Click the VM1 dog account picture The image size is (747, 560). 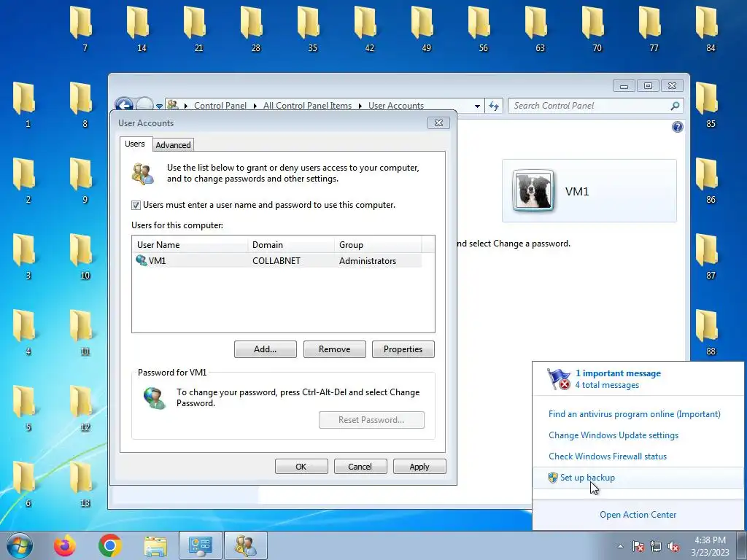tap(533, 190)
